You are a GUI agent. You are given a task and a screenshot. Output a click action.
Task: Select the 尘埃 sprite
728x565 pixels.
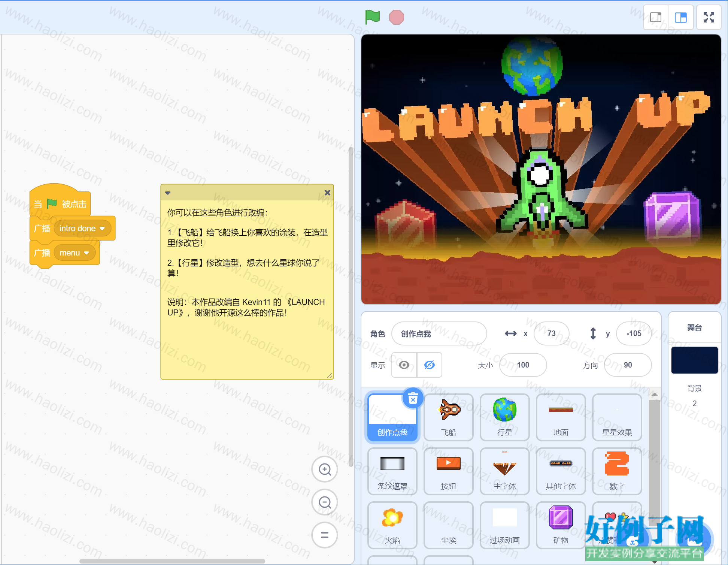click(449, 525)
